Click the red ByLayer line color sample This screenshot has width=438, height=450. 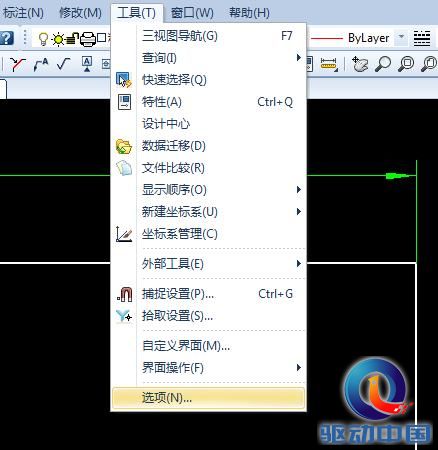point(327,38)
